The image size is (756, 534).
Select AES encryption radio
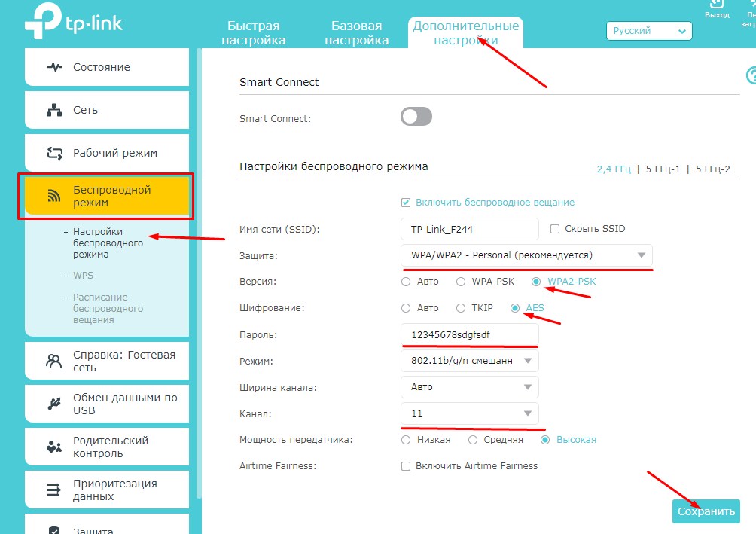(515, 308)
